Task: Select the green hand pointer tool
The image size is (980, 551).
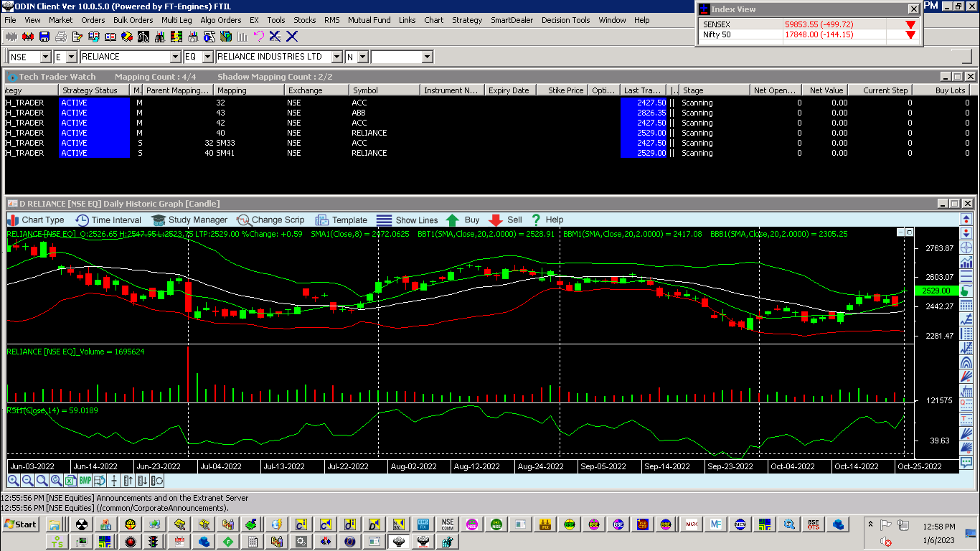Action: 966,290
